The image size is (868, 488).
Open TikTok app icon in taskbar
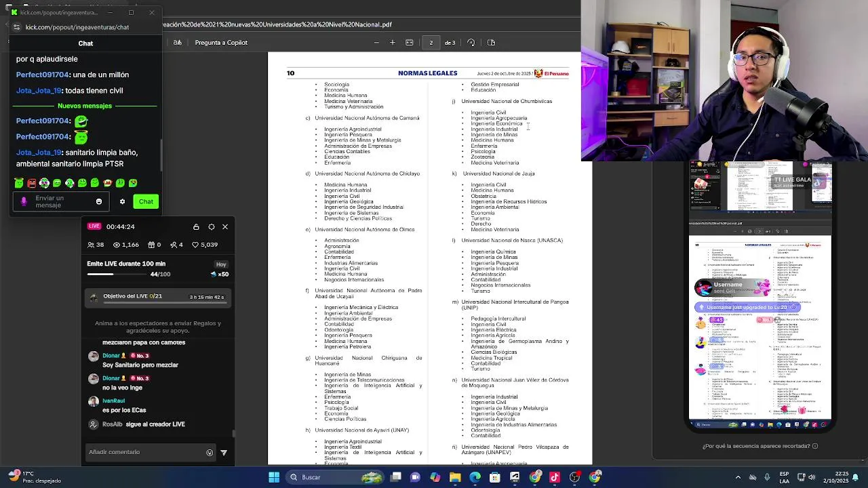point(555,477)
